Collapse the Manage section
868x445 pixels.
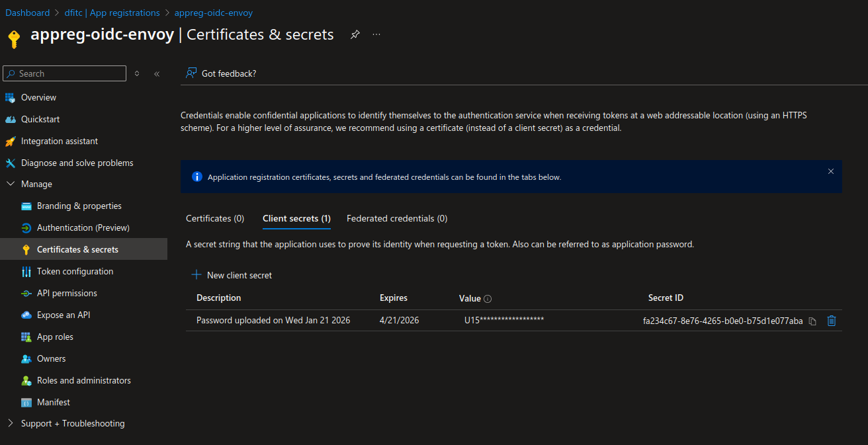[x=11, y=184]
